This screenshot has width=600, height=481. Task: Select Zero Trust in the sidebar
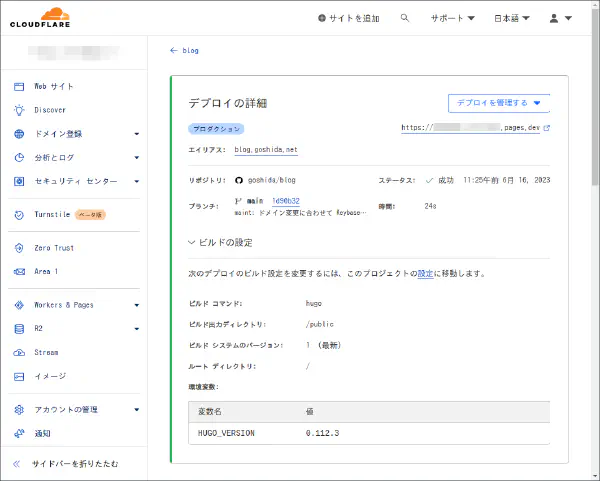click(54, 248)
